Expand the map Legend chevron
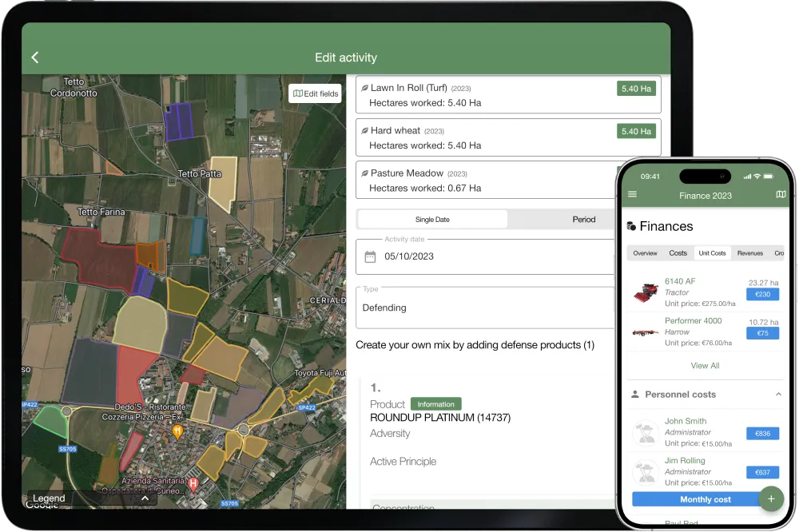This screenshot has height=532, width=799. (x=145, y=498)
